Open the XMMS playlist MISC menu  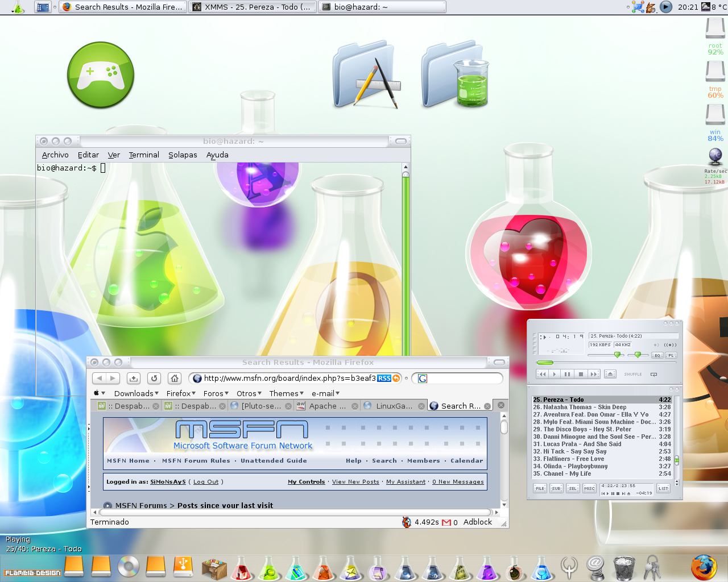tap(589, 488)
